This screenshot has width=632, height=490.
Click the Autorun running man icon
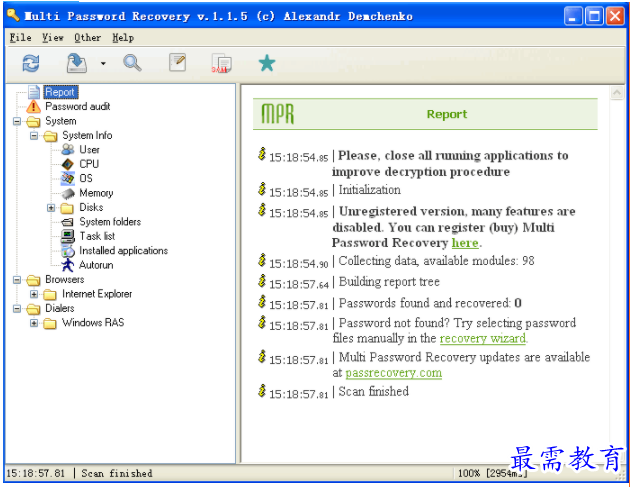coord(68,265)
